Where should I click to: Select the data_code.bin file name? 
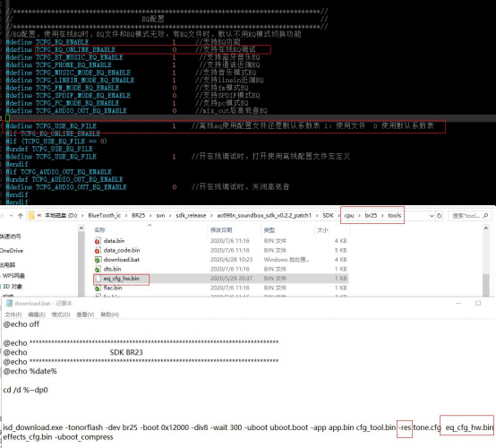coord(122,251)
